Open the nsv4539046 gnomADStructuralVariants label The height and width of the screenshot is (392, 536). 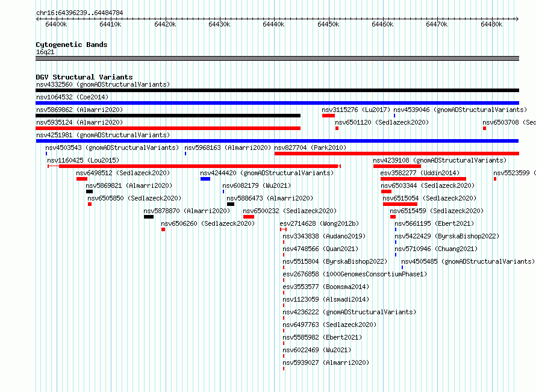coord(460,110)
